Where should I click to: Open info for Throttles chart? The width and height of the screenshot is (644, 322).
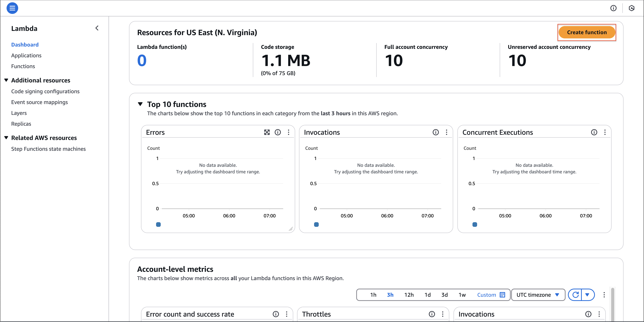coord(432,314)
